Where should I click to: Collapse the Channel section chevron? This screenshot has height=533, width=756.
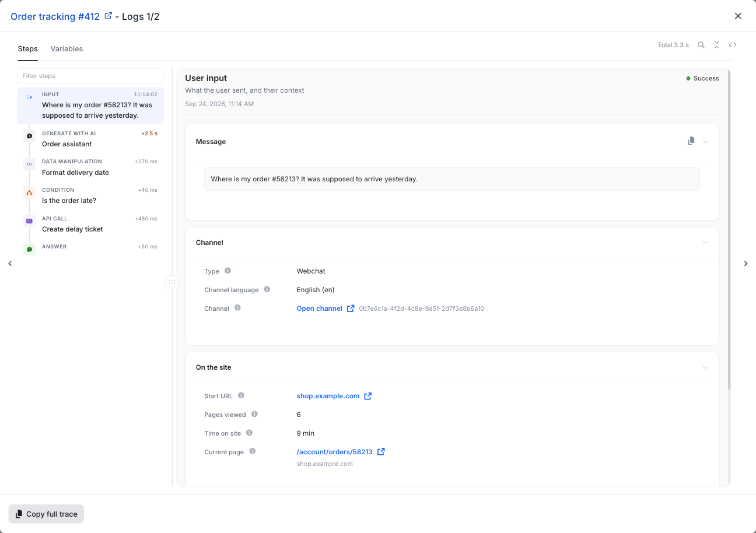[705, 243]
